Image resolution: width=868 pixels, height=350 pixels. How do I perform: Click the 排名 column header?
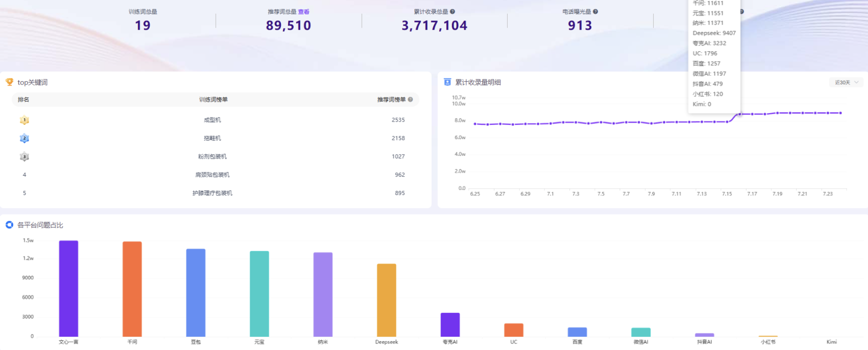[x=23, y=100]
